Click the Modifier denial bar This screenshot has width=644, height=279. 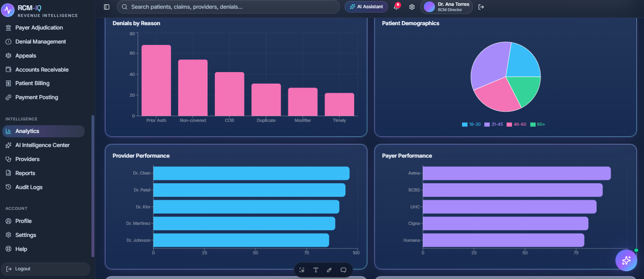[x=303, y=102]
